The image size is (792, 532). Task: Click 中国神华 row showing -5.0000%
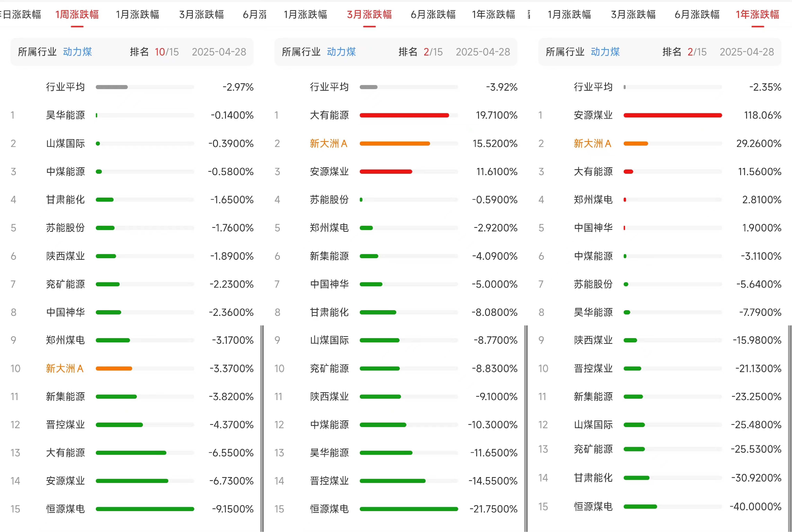[396, 284]
